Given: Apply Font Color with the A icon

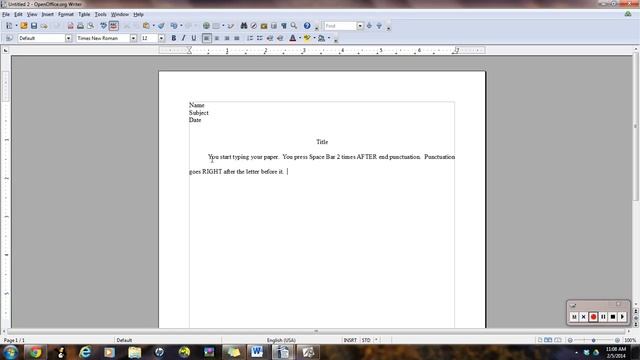Looking at the screenshot, I should (x=293, y=38).
